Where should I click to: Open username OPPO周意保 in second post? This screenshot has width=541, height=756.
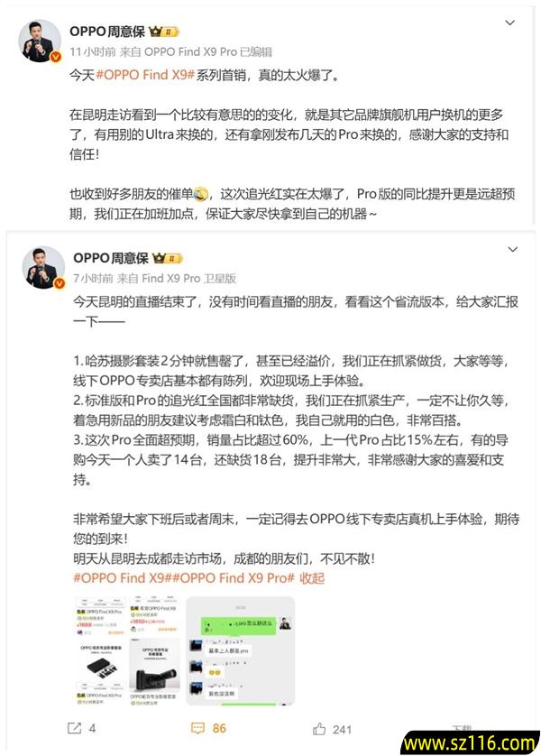(111, 258)
